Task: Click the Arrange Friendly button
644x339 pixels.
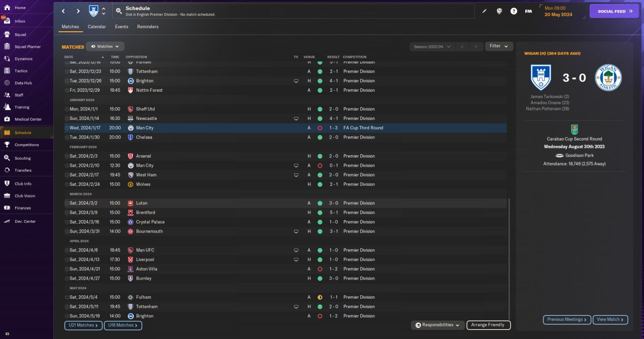Action: point(489,325)
